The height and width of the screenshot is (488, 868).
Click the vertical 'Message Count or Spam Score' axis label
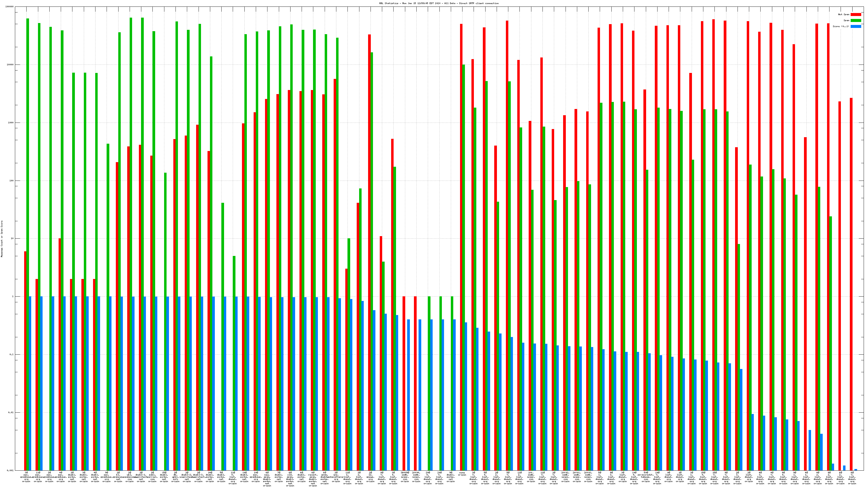coord(2,239)
